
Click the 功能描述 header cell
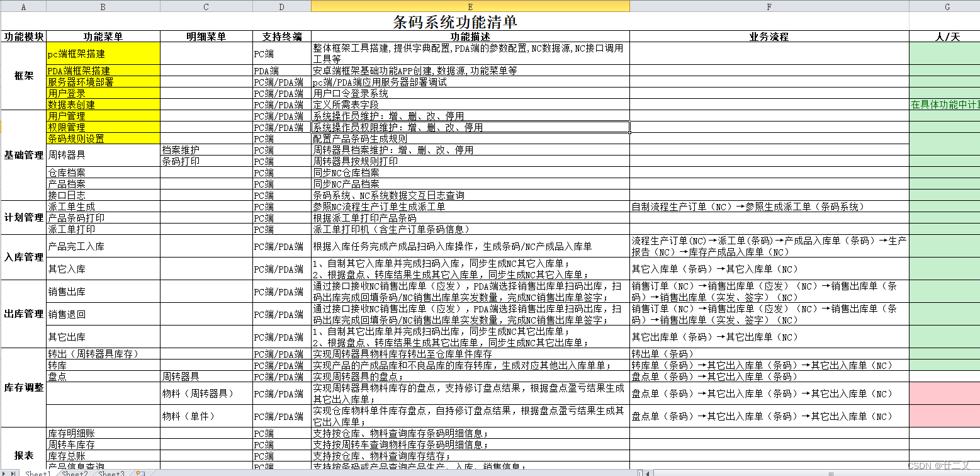point(470,37)
